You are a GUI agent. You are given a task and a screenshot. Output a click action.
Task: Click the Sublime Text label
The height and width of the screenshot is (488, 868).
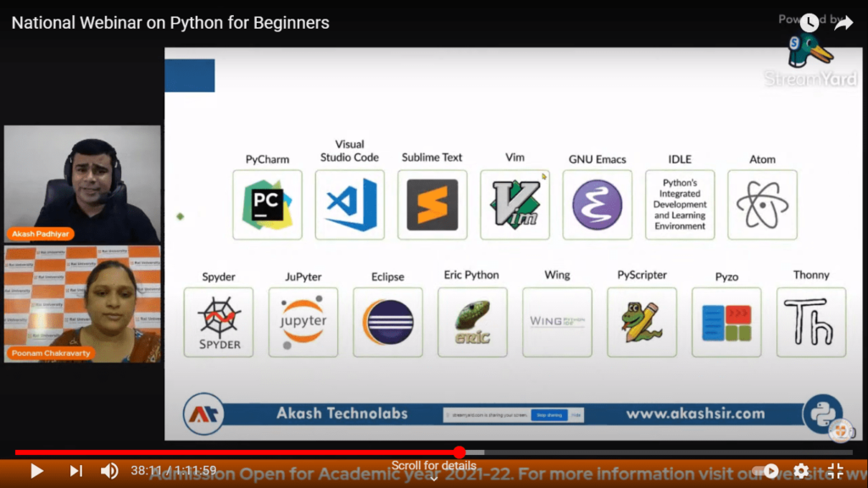pos(431,158)
